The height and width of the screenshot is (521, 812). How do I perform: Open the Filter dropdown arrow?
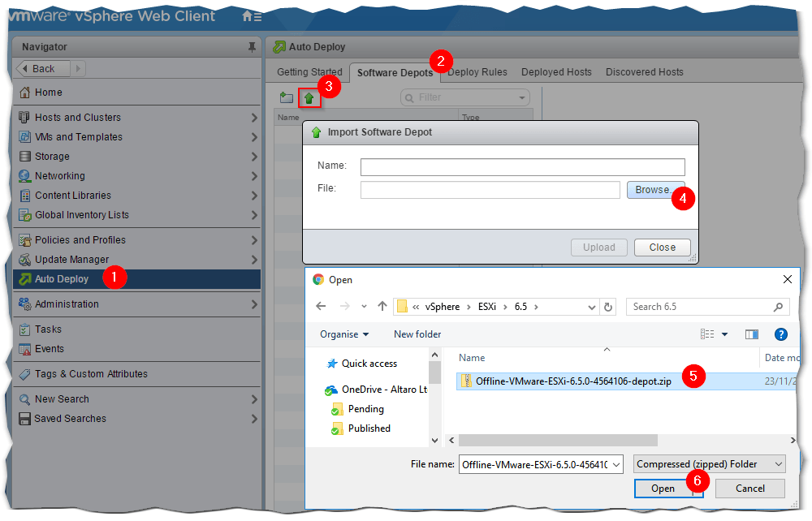(521, 97)
